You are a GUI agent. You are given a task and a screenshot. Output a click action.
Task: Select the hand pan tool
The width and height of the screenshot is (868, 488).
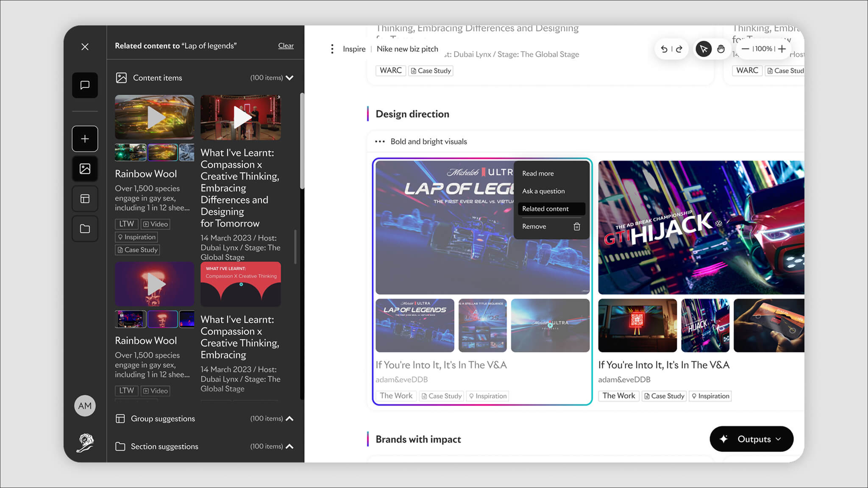click(x=721, y=49)
